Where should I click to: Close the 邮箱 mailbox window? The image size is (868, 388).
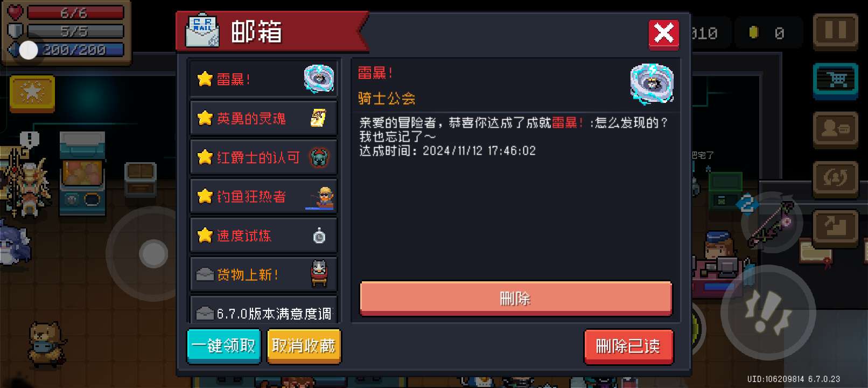[663, 34]
